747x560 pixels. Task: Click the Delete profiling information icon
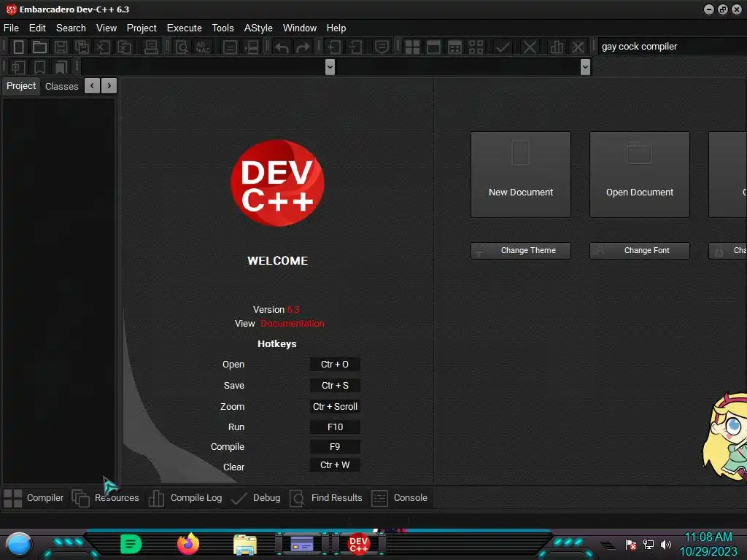click(578, 47)
